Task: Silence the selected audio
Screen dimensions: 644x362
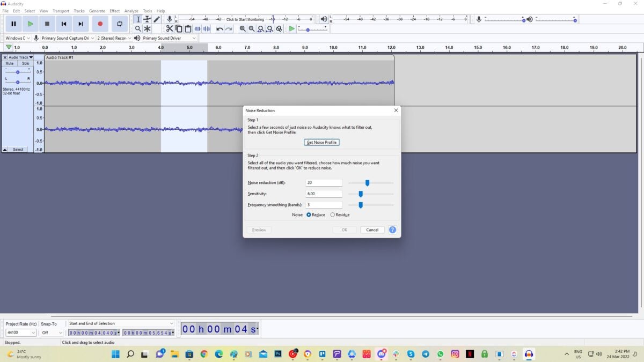Action: click(x=207, y=28)
